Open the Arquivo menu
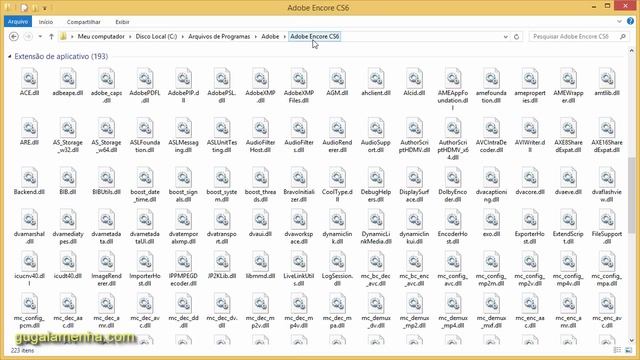The height and width of the screenshot is (360, 640). 18,22
